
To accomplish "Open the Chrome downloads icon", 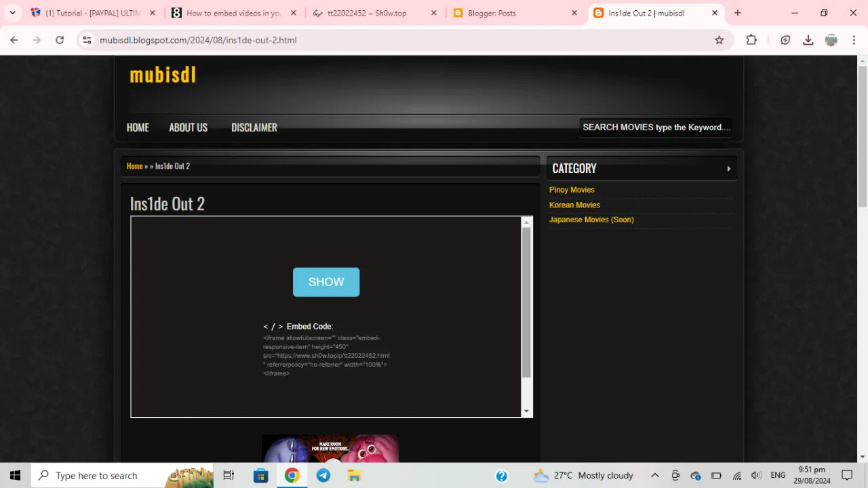I will (808, 40).
